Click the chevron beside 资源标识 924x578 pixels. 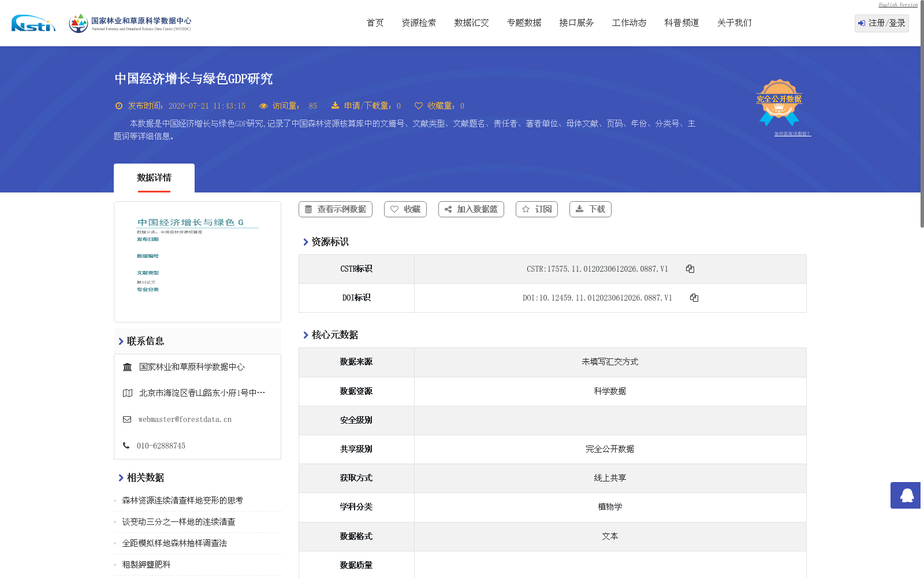pos(305,242)
